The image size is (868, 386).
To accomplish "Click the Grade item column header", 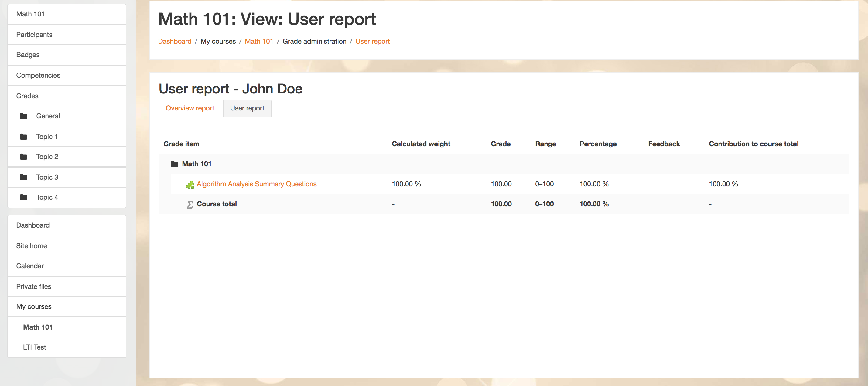I will [x=181, y=144].
